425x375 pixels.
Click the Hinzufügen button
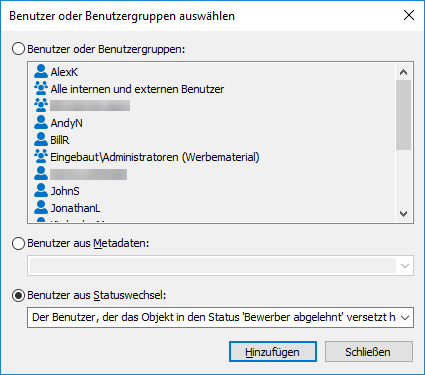coord(273,352)
